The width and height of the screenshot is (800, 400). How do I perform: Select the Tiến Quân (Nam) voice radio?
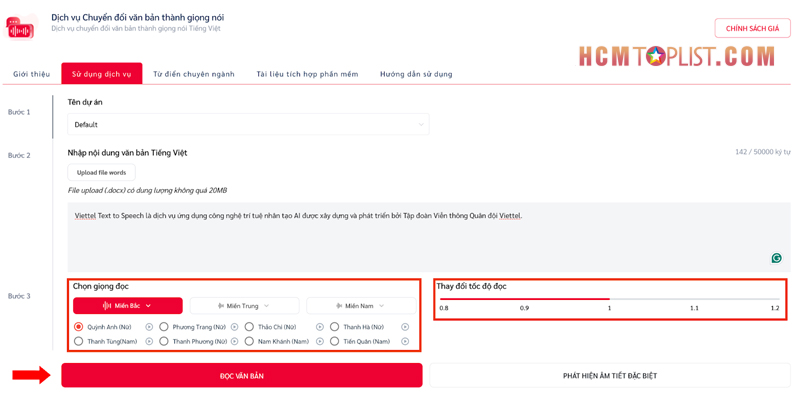tap(334, 342)
